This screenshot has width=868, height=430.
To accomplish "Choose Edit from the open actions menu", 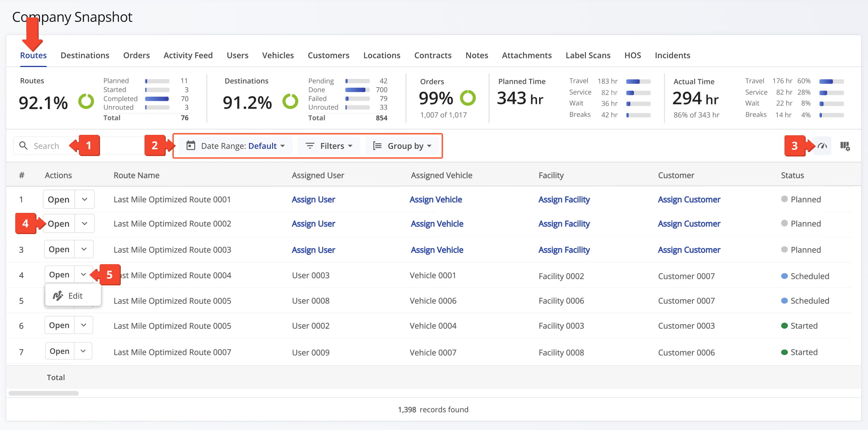I will tap(73, 296).
